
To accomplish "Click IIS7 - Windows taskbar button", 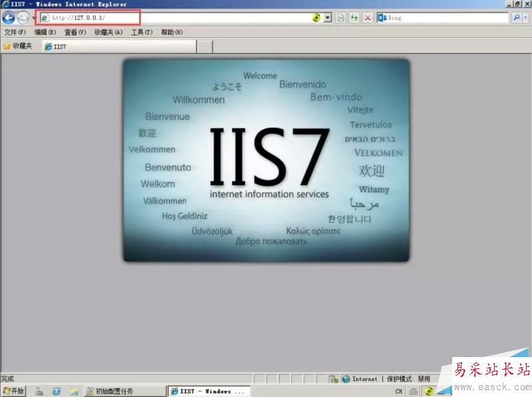I will tap(209, 391).
